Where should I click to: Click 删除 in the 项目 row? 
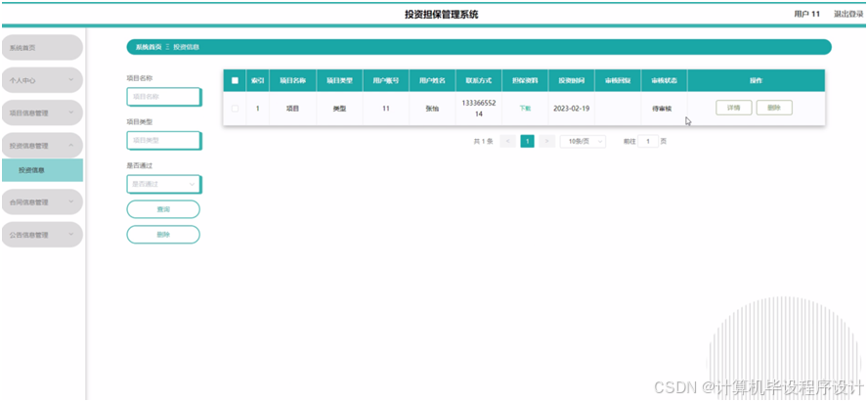[x=774, y=108]
